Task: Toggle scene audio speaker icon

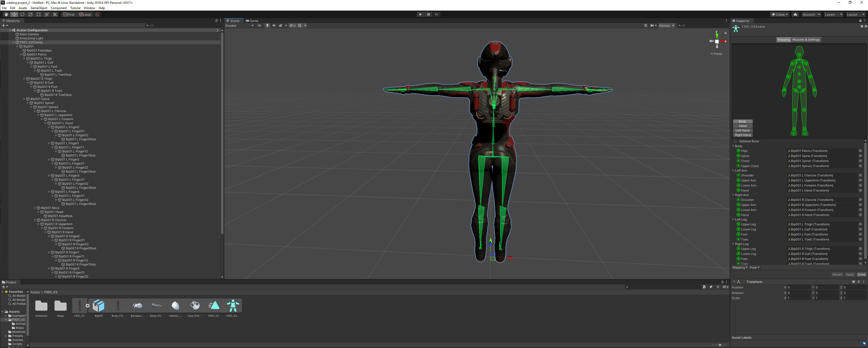Action: coord(274,26)
